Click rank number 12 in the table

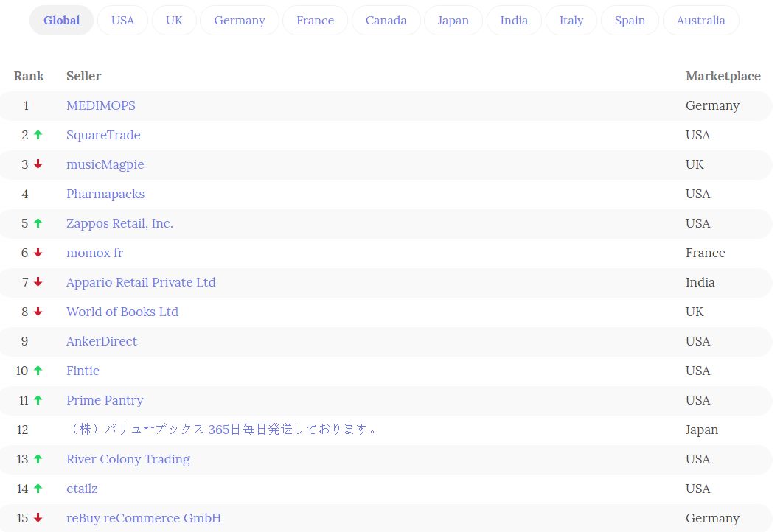click(22, 430)
